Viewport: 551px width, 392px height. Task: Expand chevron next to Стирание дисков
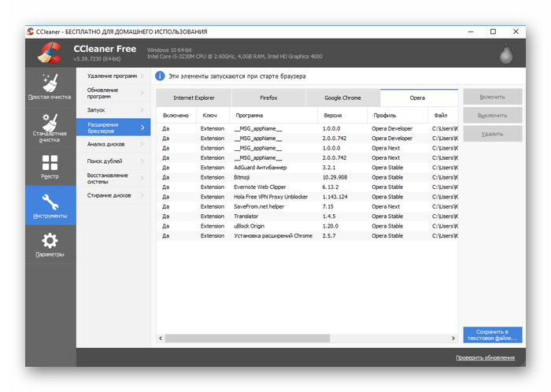[142, 195]
